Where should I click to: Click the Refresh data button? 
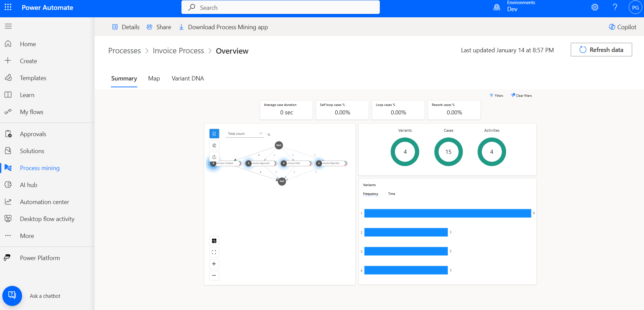tap(601, 50)
